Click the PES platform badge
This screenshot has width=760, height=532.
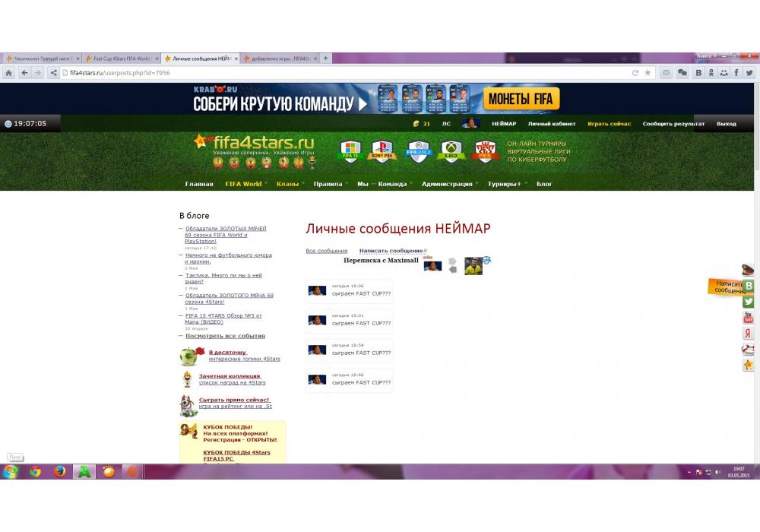[485, 151]
